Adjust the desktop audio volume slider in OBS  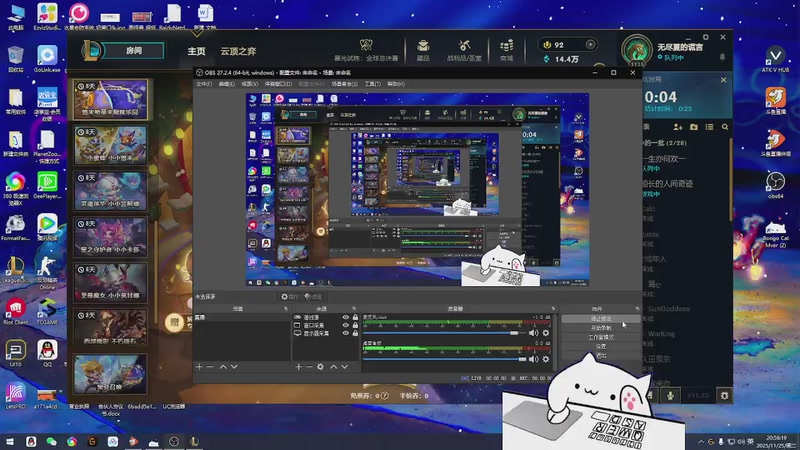pyautogui.click(x=445, y=359)
